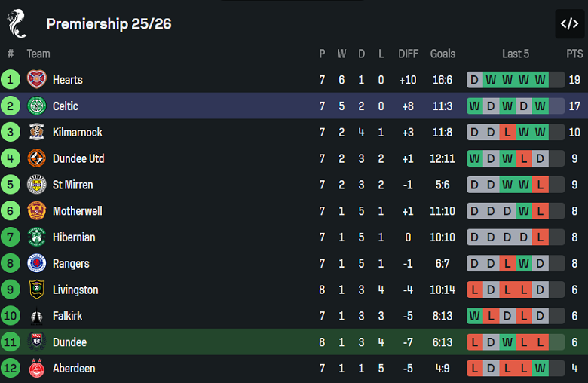Select the Falkirk team name

pos(68,316)
